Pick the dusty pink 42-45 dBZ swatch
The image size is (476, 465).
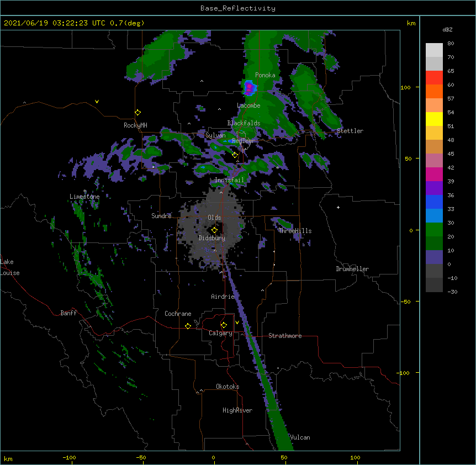[434, 161]
